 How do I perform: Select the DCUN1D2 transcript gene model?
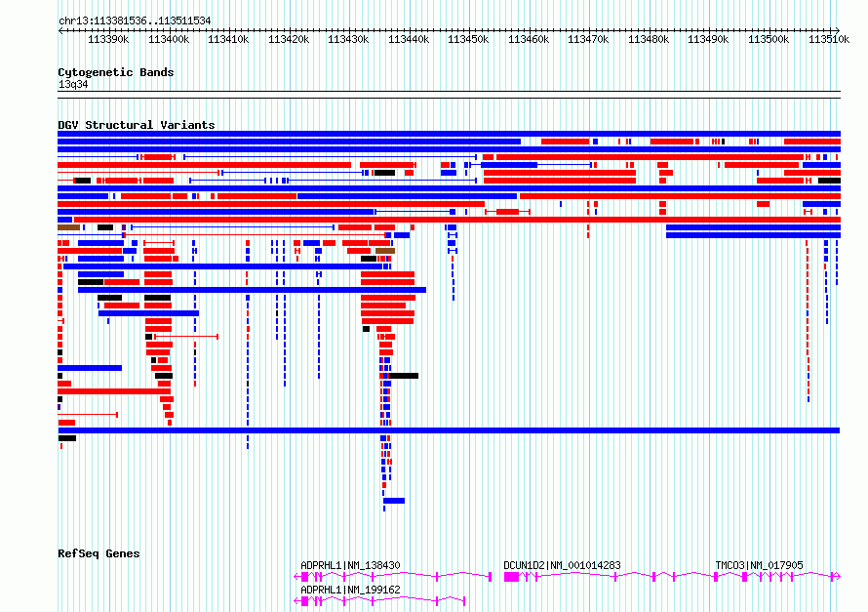609,577
